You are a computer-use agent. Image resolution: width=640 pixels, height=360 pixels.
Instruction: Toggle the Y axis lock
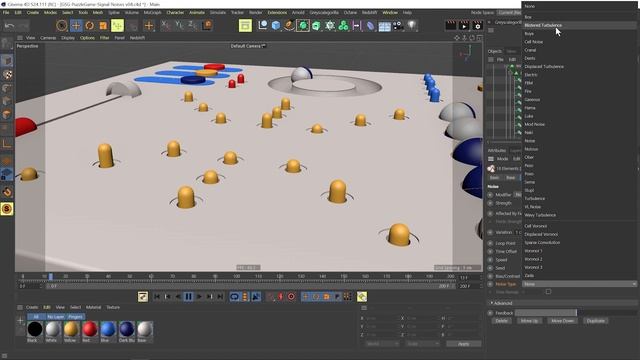click(x=179, y=25)
